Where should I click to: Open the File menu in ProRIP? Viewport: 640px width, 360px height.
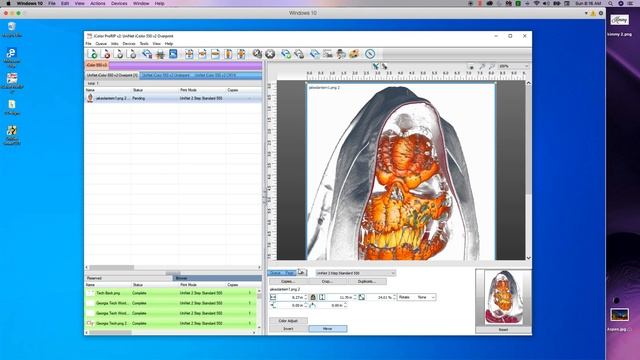tap(89, 44)
